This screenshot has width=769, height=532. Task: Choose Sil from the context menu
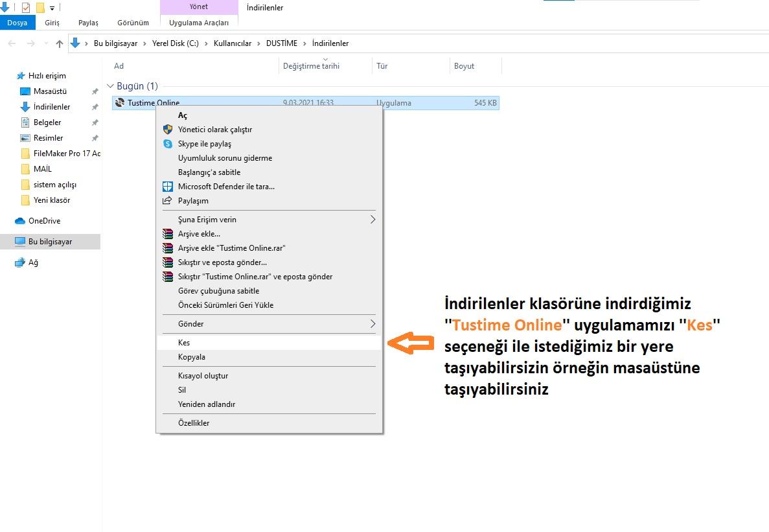coord(269,390)
